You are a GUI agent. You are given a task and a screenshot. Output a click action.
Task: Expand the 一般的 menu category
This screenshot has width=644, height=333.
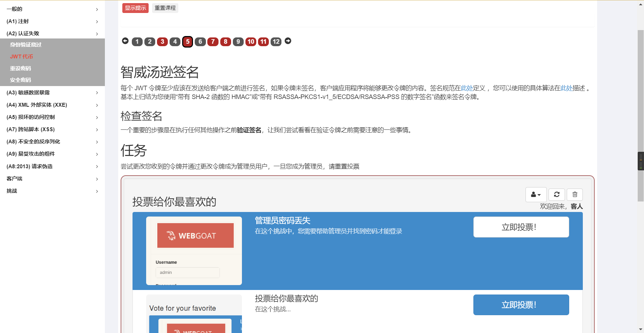tap(52, 9)
